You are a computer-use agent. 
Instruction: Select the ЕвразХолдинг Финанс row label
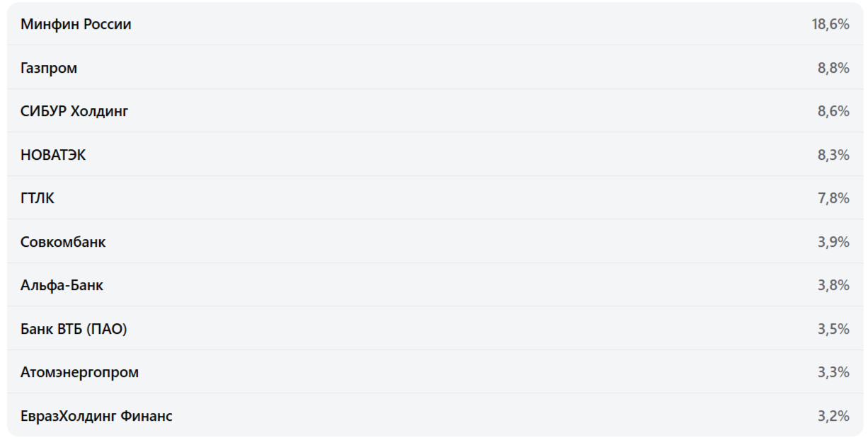click(96, 416)
